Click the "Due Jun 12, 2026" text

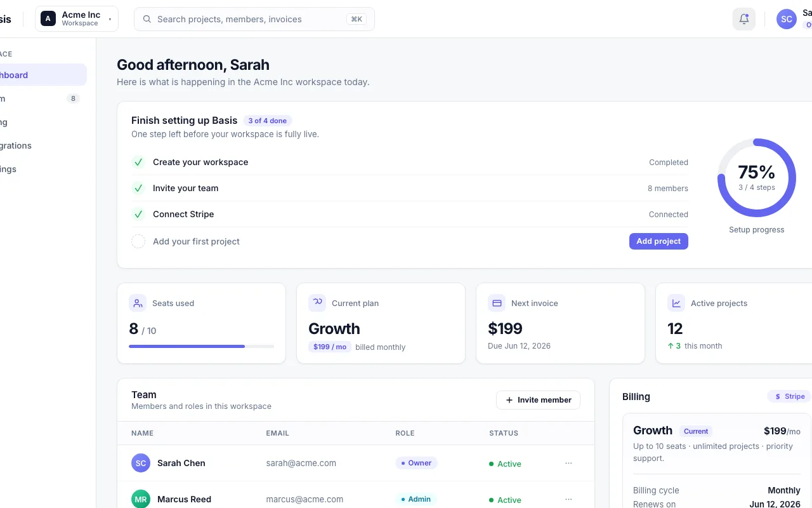point(520,346)
